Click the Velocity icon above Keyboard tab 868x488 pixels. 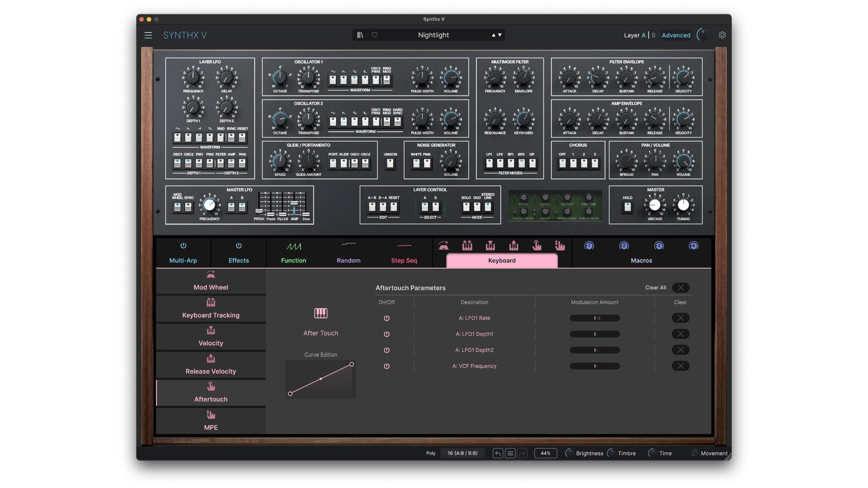pos(491,246)
